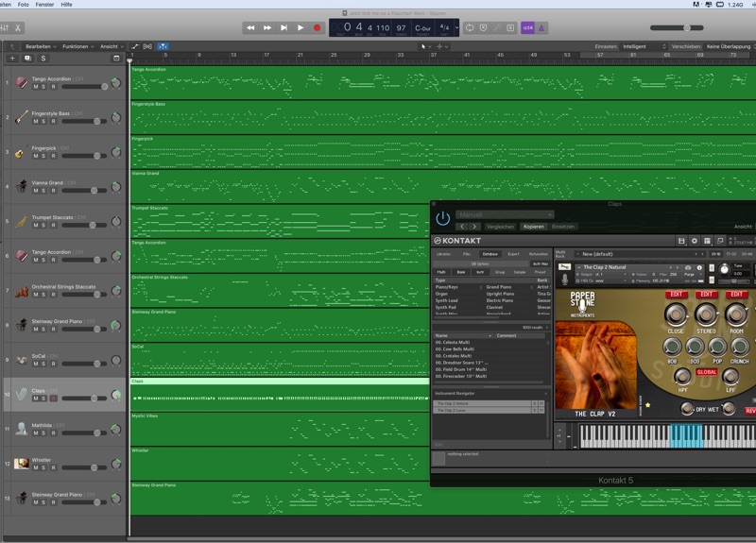Open the Bearbeiten menu
The width and height of the screenshot is (756, 543).
pyautogui.click(x=41, y=46)
